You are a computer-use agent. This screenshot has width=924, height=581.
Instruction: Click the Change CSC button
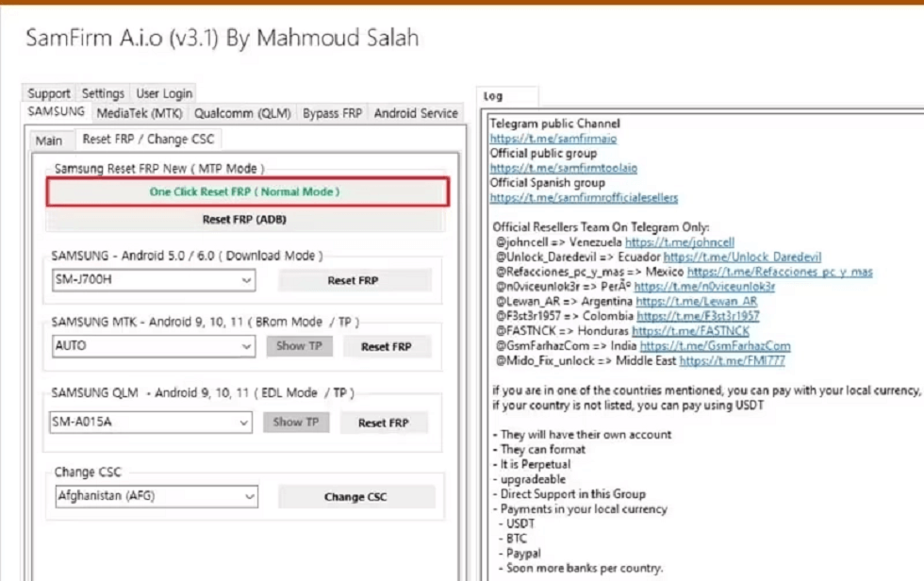point(356,497)
